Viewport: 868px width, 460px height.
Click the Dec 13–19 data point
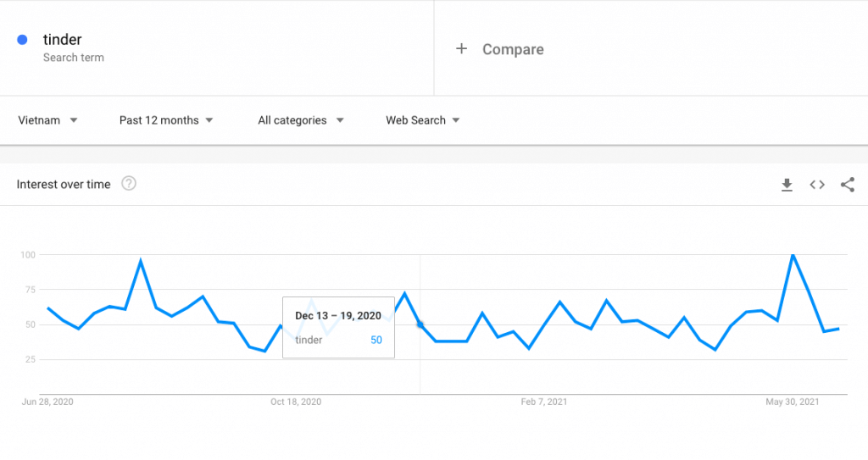420,325
